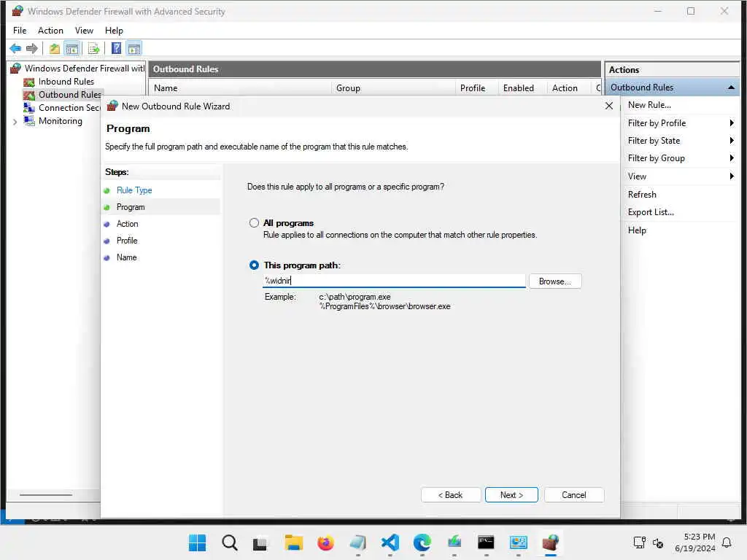Click the firewall root node icon
The height and width of the screenshot is (560, 747).
tap(16, 69)
